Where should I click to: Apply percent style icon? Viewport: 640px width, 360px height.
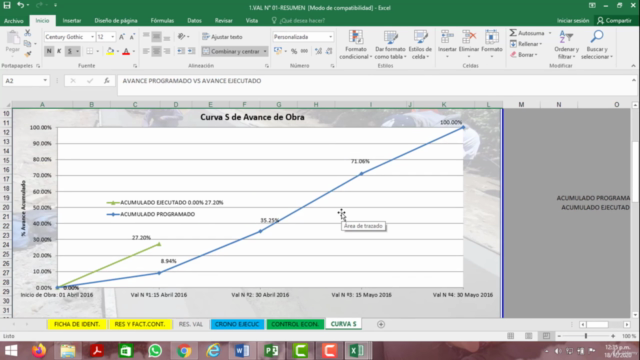point(294,51)
